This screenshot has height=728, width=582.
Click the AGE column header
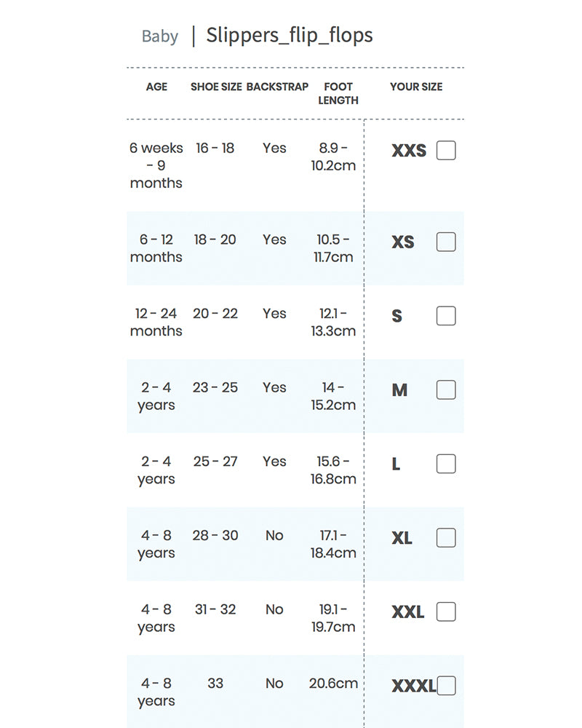(x=156, y=87)
